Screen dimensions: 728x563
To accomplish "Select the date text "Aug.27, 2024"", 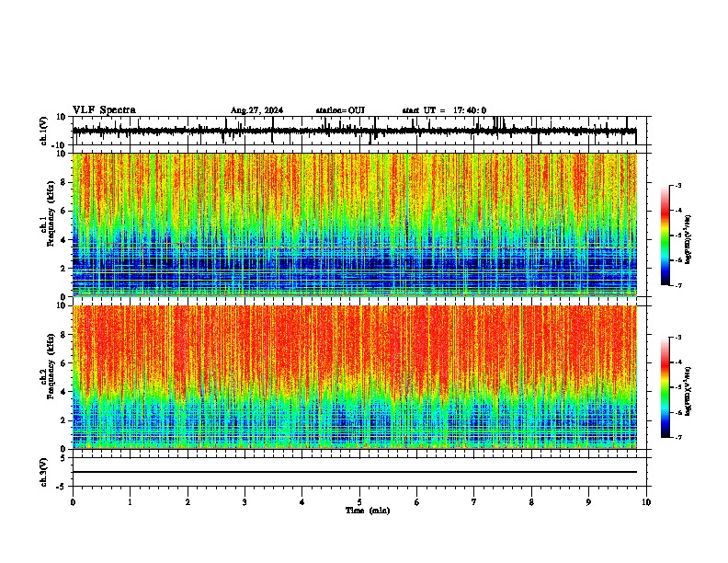I will pyautogui.click(x=256, y=110).
